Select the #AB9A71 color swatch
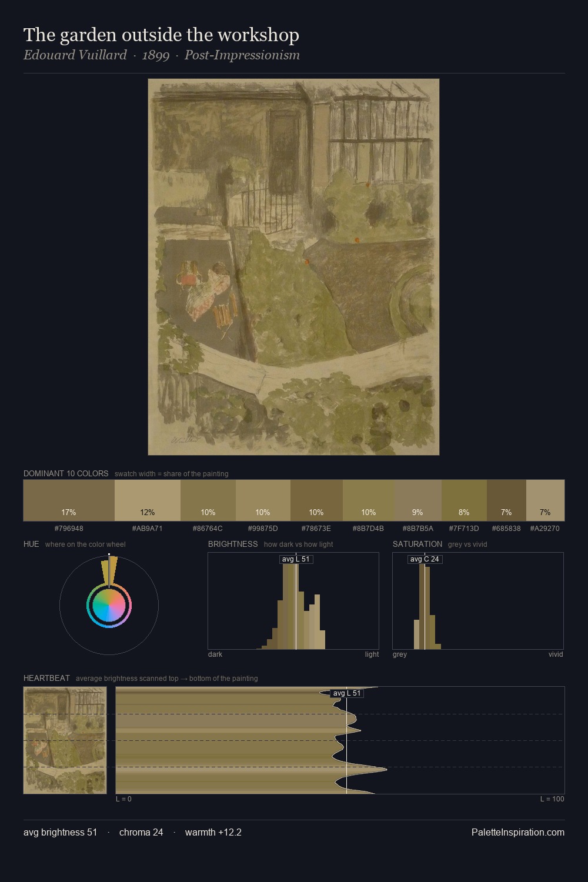 pyautogui.click(x=148, y=500)
